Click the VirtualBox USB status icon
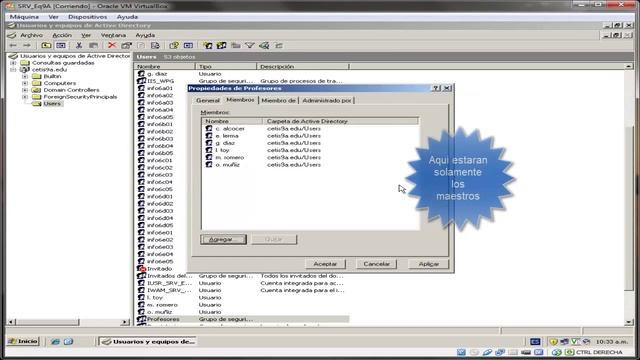Screen dimensions: 640x360 pyautogui.click(x=487, y=352)
